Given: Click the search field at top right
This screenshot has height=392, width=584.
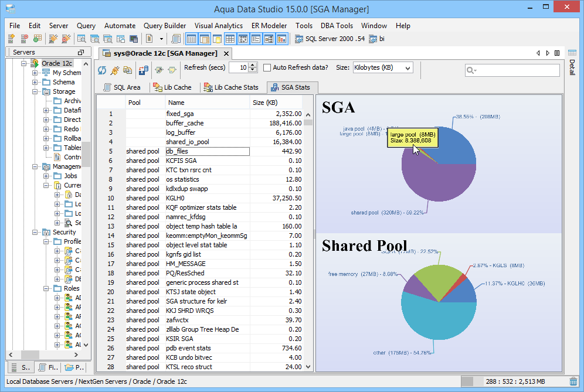Looking at the screenshot, I should 512,70.
